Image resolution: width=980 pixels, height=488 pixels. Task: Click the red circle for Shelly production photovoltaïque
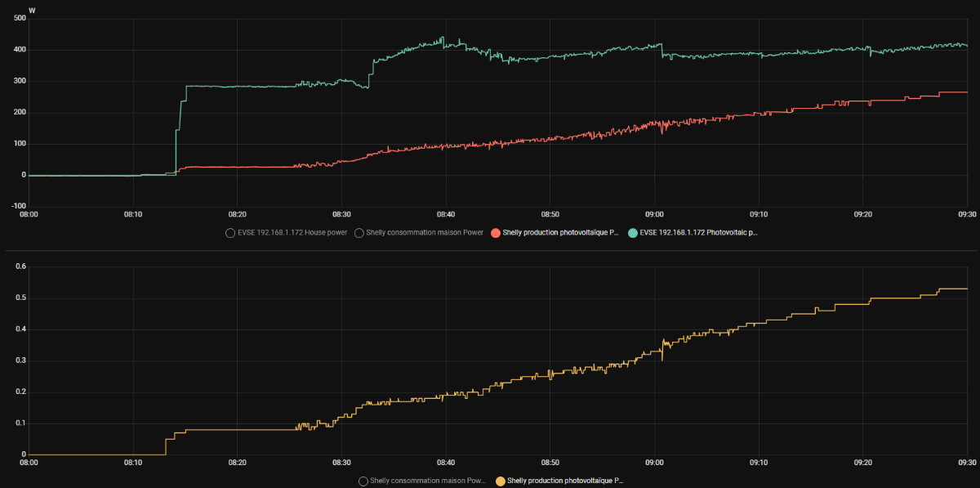(496, 233)
